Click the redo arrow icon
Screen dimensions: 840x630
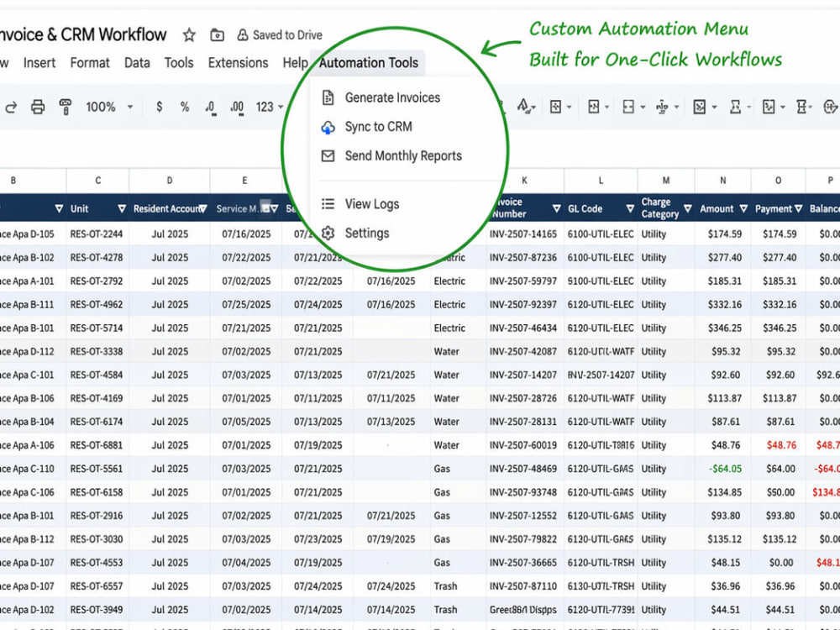(11, 108)
